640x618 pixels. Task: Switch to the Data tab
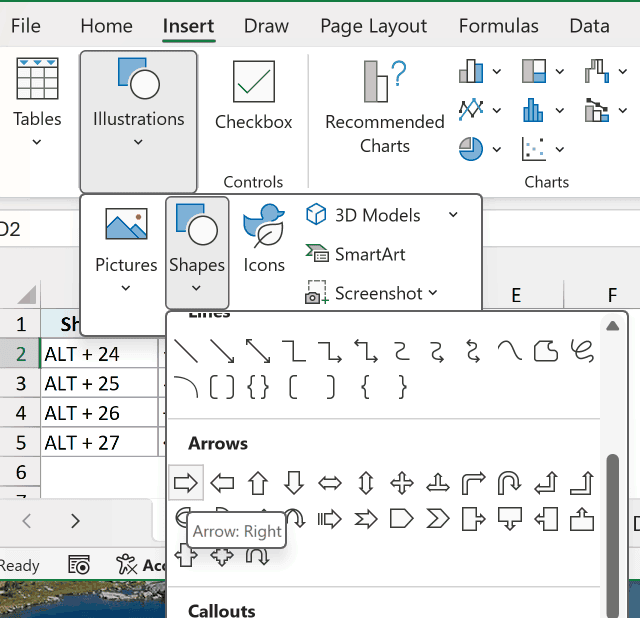tap(589, 26)
